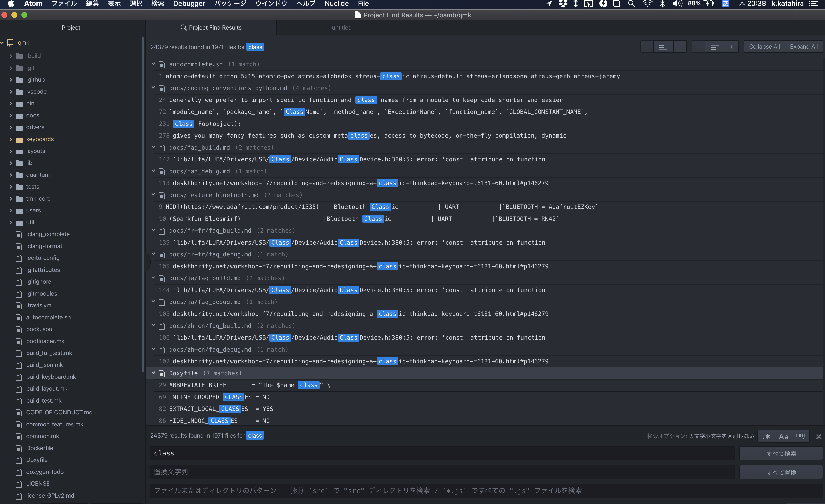
Task: Expand the tmk_core folder
Action: pyautogui.click(x=10, y=198)
